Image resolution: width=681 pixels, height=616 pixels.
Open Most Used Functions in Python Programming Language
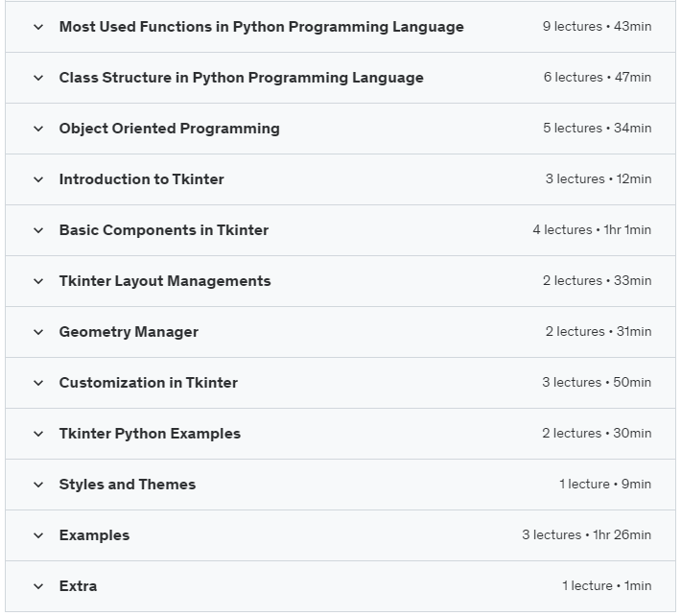coord(262,27)
